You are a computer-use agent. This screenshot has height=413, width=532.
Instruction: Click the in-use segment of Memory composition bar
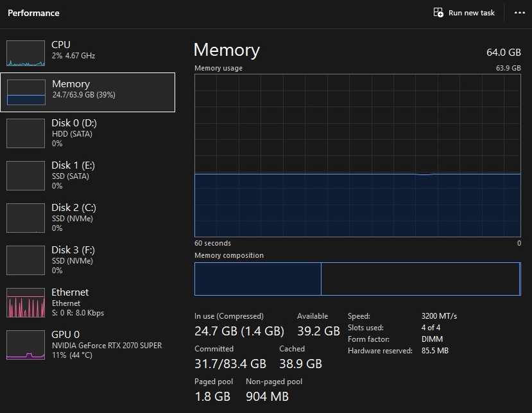(258, 279)
